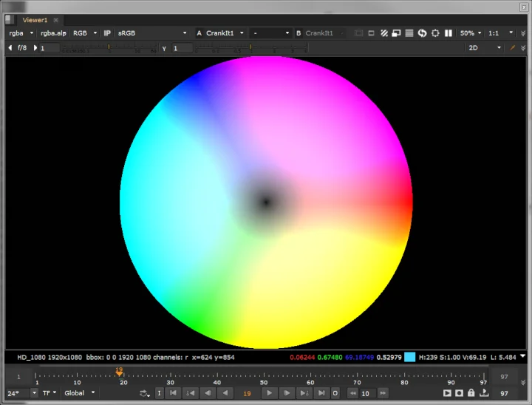Expand the second toolbar row chevron
The height and width of the screenshot is (405, 532).
point(523,48)
